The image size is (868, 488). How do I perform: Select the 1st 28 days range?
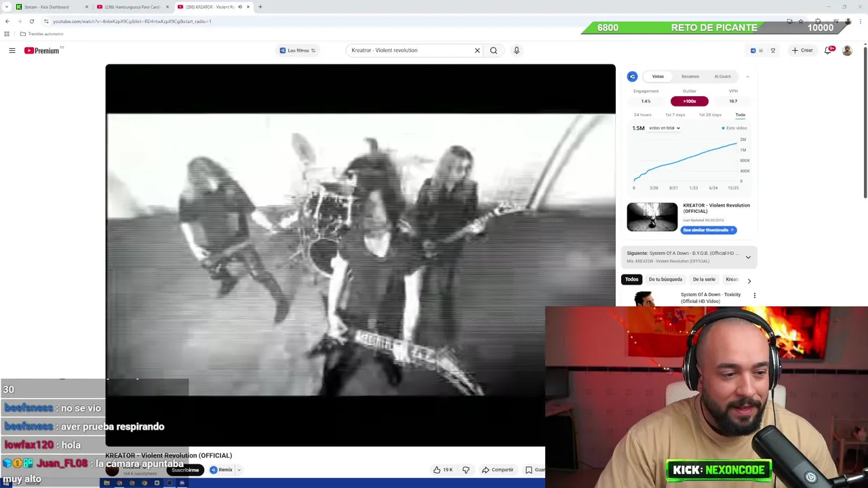coord(710,115)
